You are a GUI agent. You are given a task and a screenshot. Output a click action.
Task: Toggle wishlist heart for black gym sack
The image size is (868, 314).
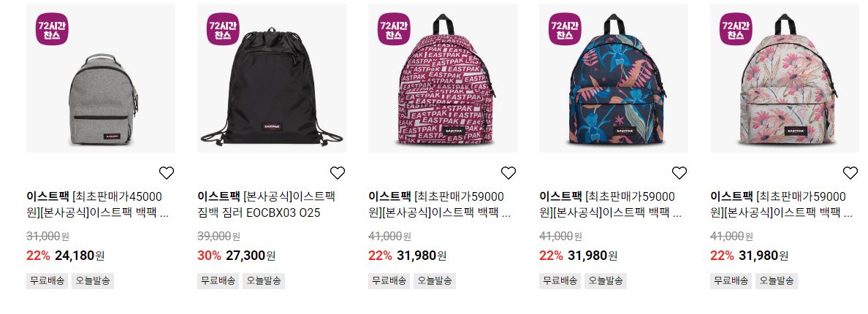338,173
